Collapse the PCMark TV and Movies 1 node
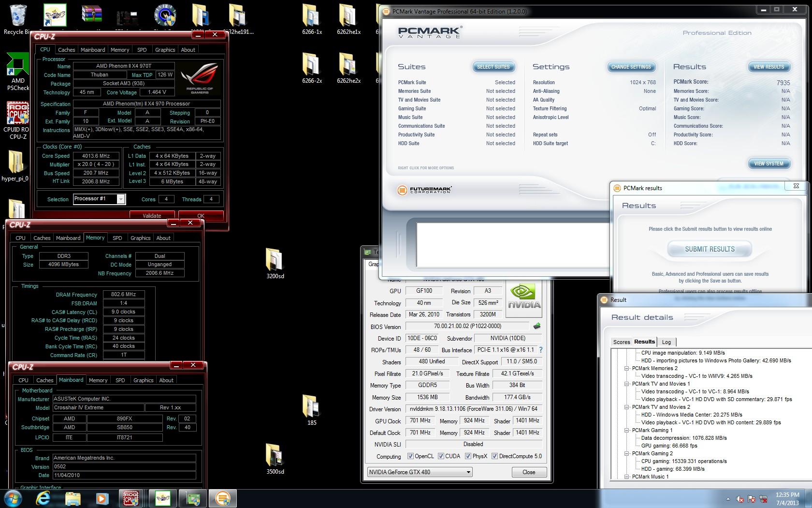 tap(627, 384)
